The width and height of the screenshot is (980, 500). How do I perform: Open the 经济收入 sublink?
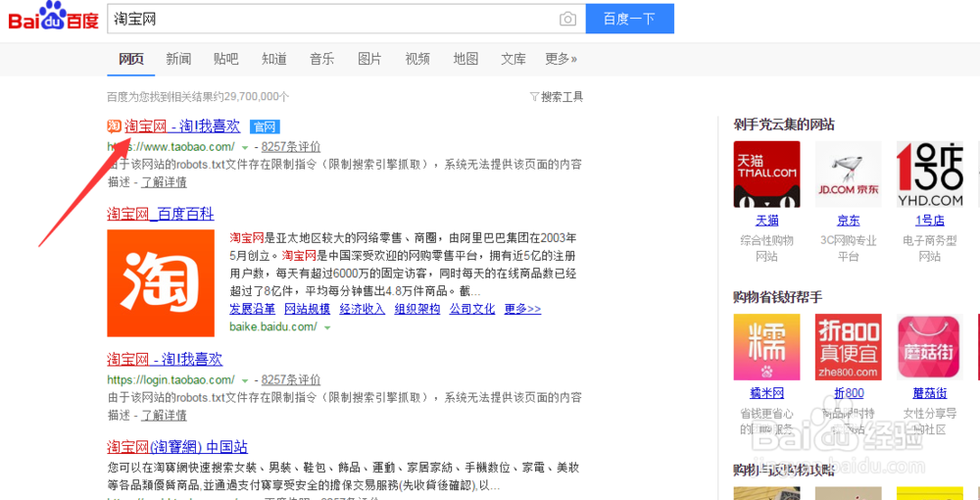[363, 309]
